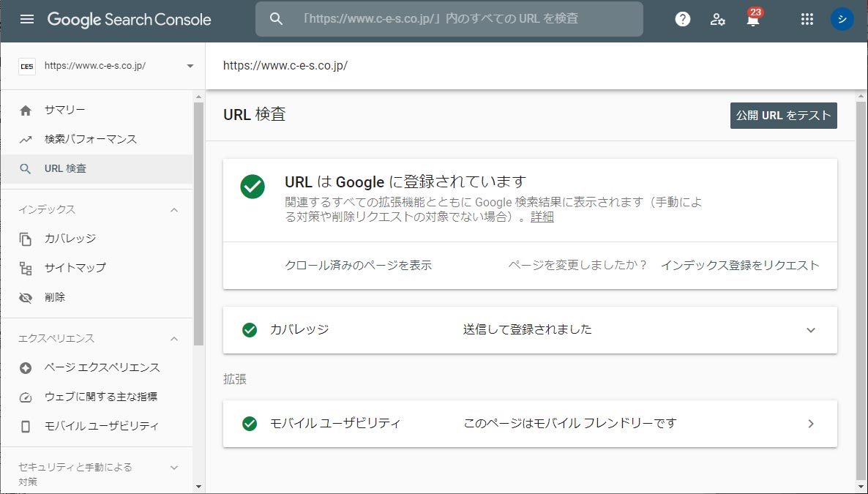
Task: Click the 拡張 section label
Action: coord(235,380)
